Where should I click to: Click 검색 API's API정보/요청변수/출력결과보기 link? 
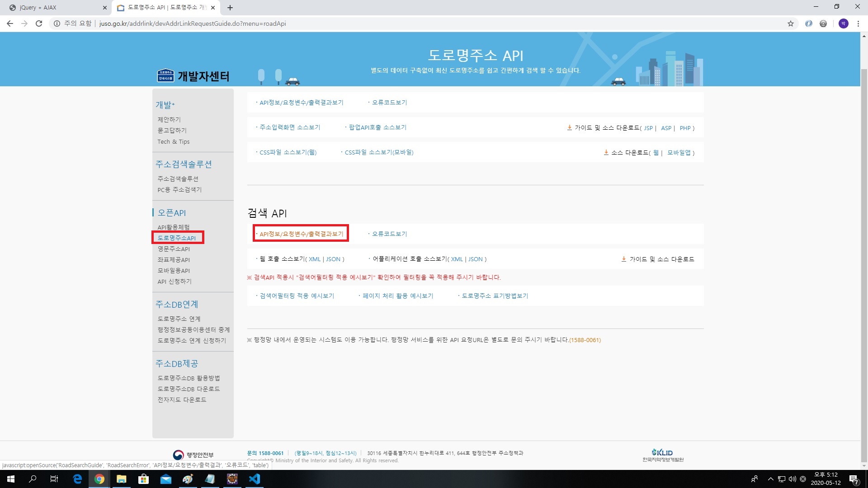click(x=301, y=234)
